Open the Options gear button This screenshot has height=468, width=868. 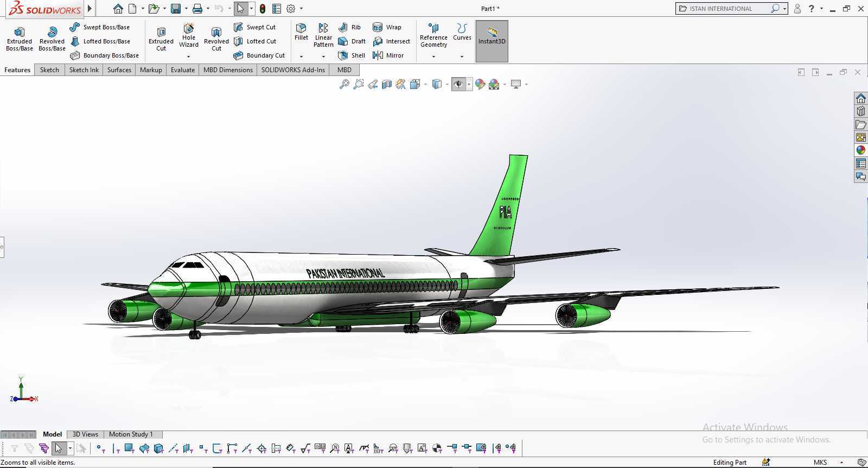click(291, 9)
